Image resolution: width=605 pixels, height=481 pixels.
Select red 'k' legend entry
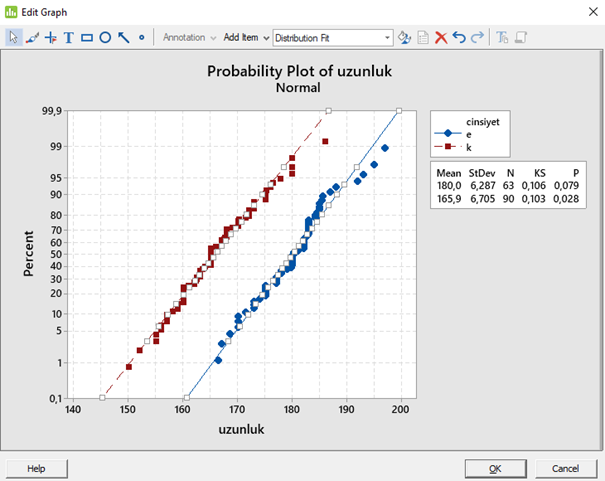453,147
